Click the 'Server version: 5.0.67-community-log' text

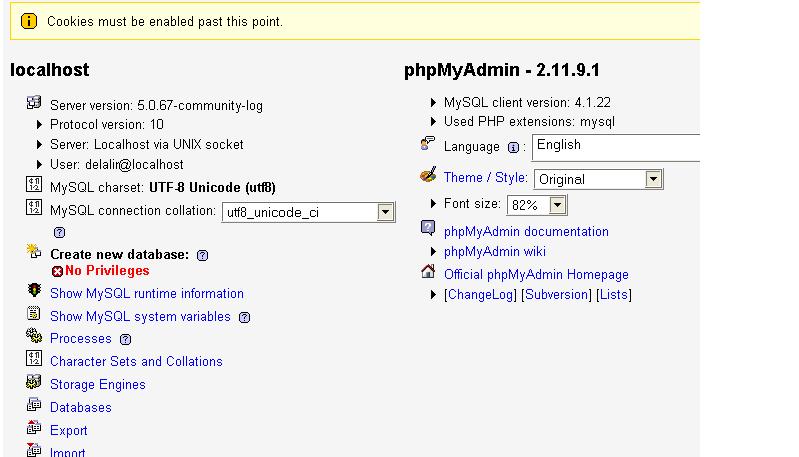click(156, 106)
